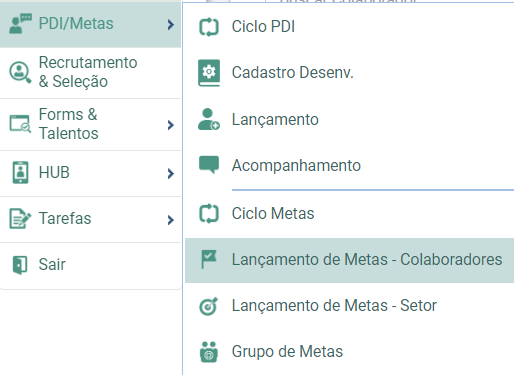Click the Ciclo Metas cycle icon
Screen dimensions: 514x375
click(x=209, y=214)
